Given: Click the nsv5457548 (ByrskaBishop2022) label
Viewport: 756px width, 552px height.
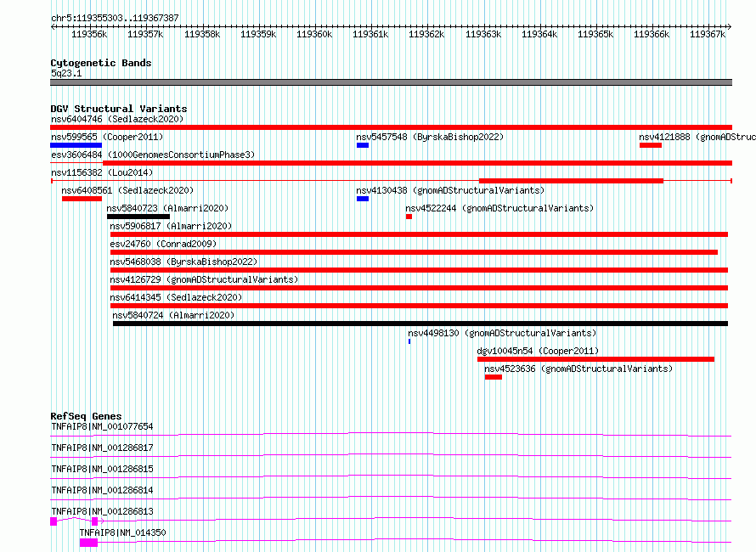Looking at the screenshot, I should 430,137.
